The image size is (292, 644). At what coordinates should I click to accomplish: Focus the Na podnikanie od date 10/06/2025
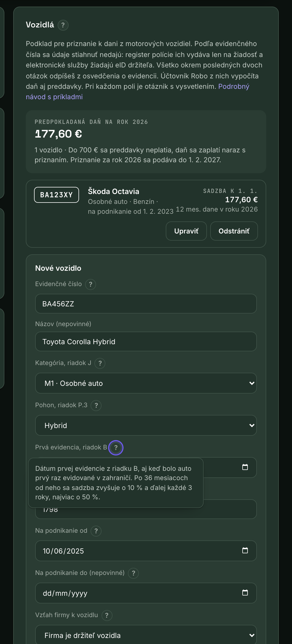146,551
